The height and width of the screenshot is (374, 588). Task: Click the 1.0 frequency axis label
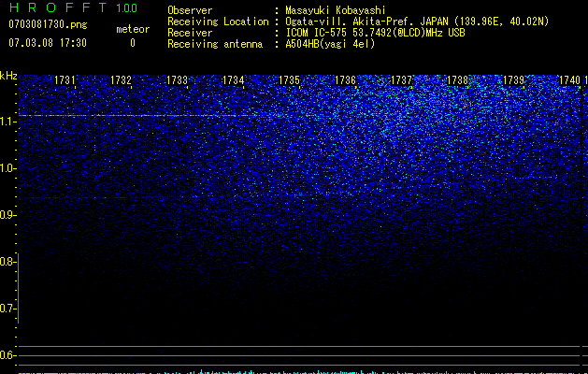(x=7, y=168)
